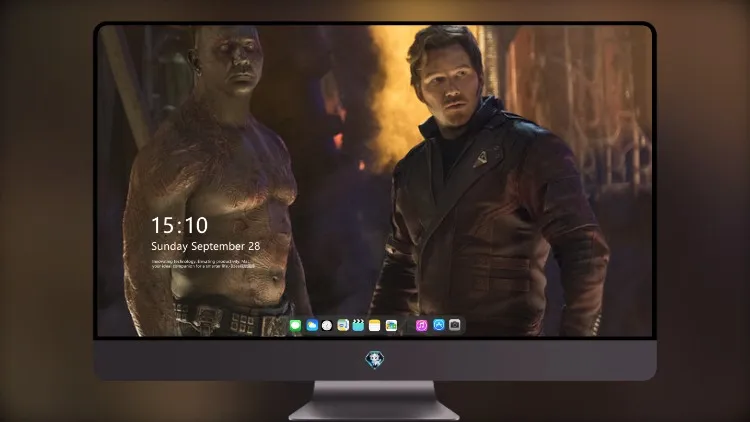Open the blue App Store icon
This screenshot has width=750, height=422.
439,325
